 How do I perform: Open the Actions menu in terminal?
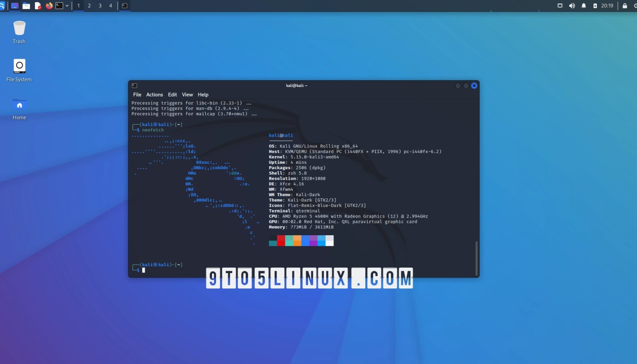coord(155,95)
